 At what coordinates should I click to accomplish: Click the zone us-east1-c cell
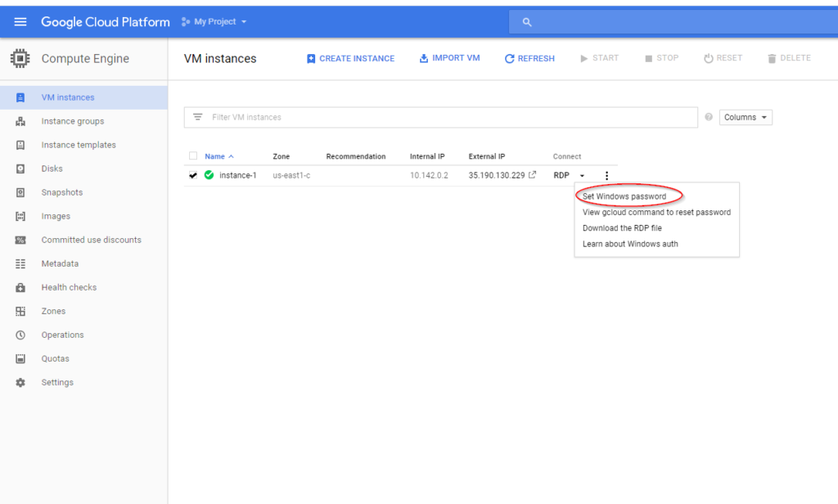click(x=291, y=175)
